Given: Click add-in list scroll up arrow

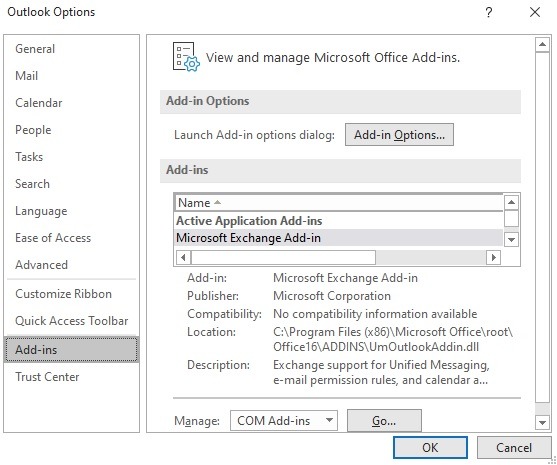Looking at the screenshot, I should [x=512, y=202].
